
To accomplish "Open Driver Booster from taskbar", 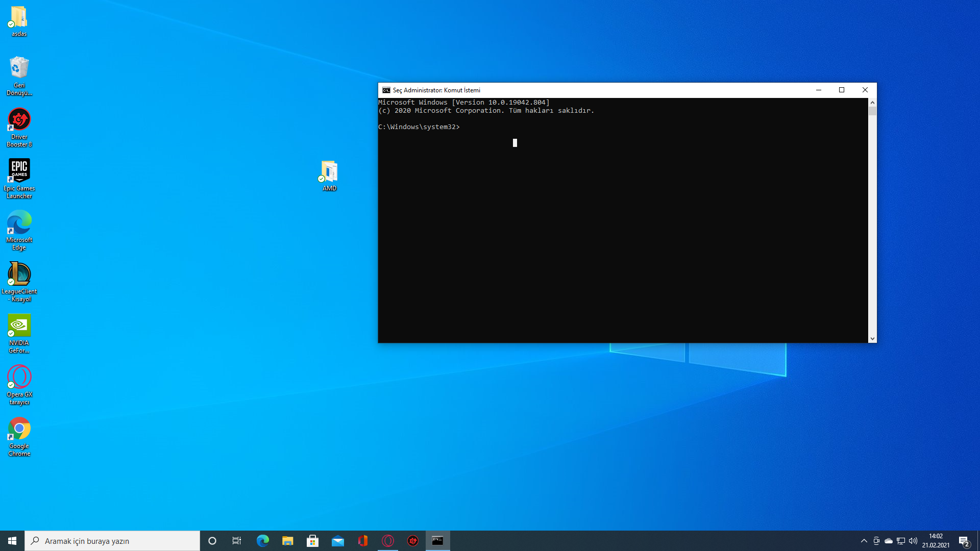I will (x=412, y=541).
